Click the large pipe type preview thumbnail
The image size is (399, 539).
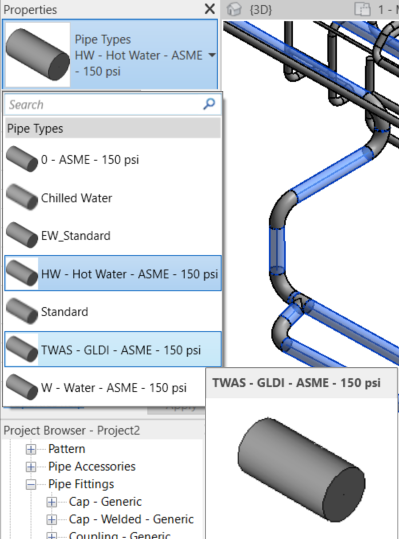(38, 54)
